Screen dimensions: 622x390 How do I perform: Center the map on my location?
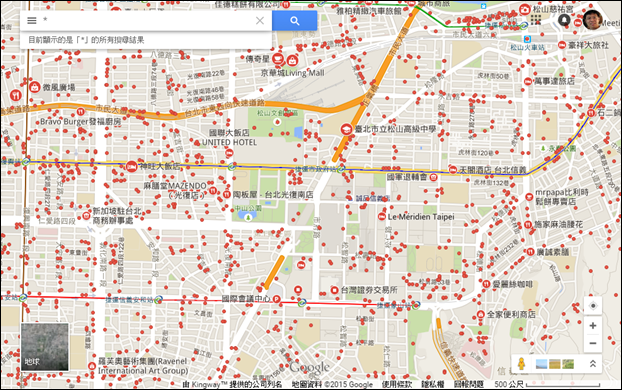(593, 305)
